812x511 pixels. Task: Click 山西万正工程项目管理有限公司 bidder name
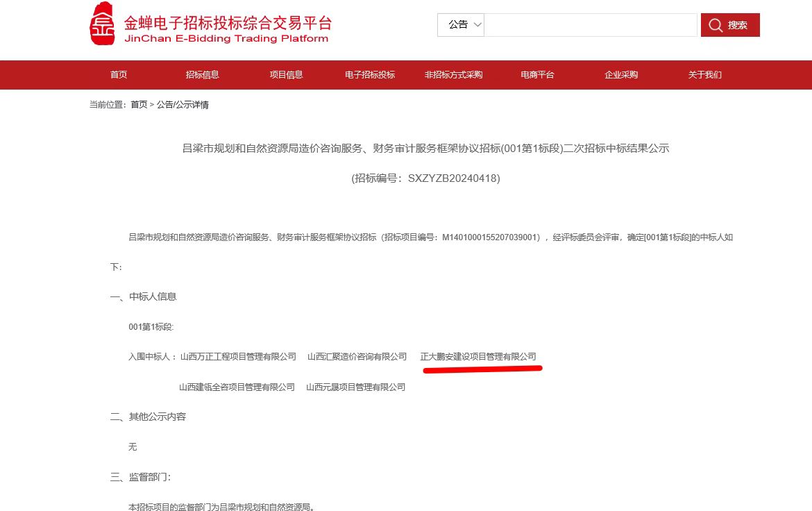238,357
